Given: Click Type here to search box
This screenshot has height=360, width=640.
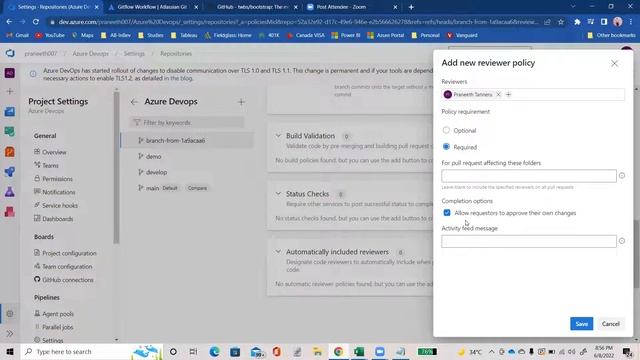Looking at the screenshot, I should tap(92, 351).
